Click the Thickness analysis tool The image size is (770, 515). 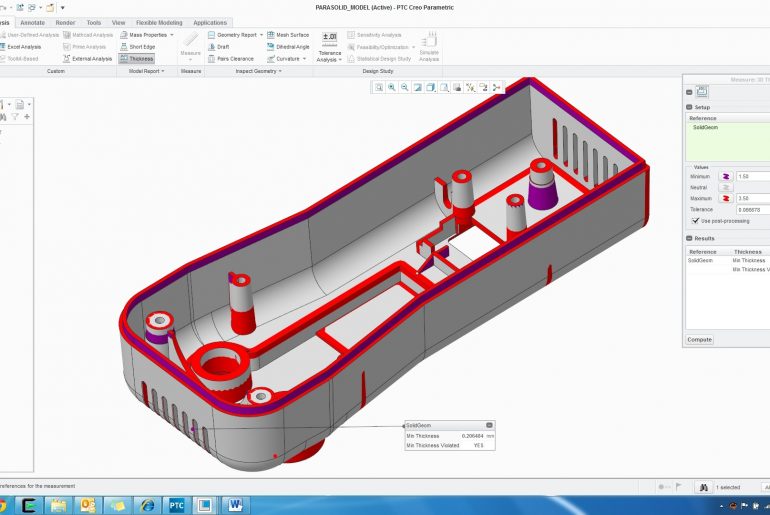coord(137,58)
